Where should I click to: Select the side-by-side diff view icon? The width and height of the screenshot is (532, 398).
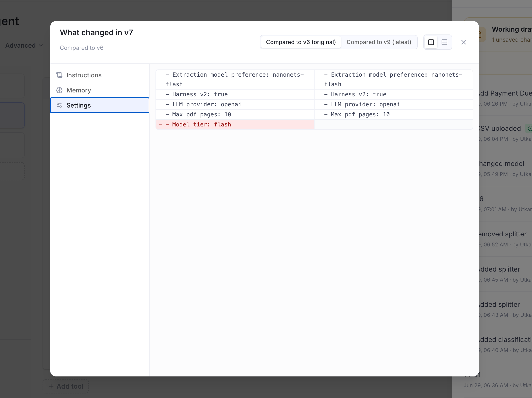(x=431, y=42)
